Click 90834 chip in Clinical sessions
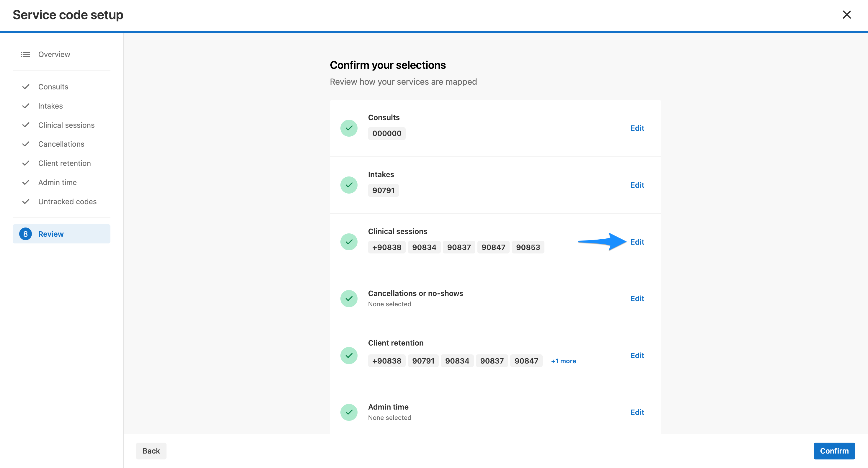This screenshot has height=468, width=868. click(x=424, y=247)
